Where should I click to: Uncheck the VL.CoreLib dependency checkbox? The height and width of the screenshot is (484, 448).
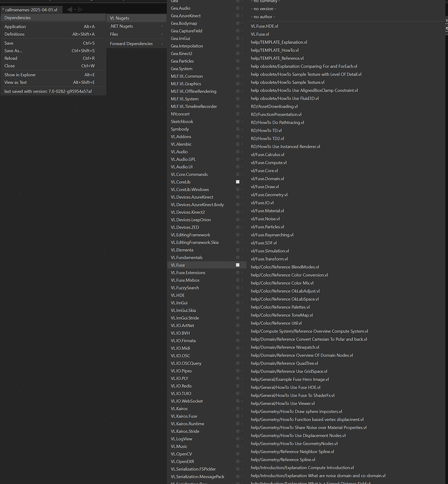click(x=237, y=182)
